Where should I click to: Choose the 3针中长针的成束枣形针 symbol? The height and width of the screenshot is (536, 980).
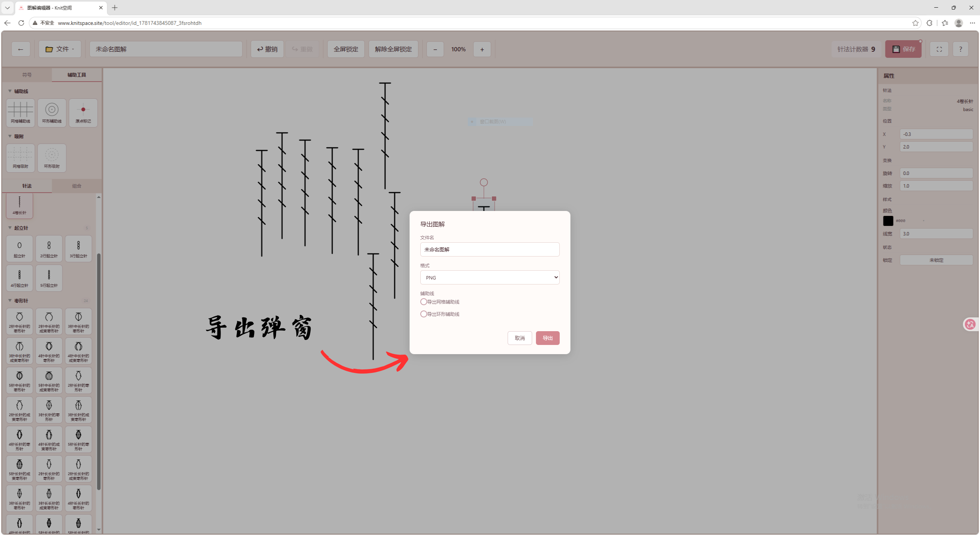click(x=20, y=351)
